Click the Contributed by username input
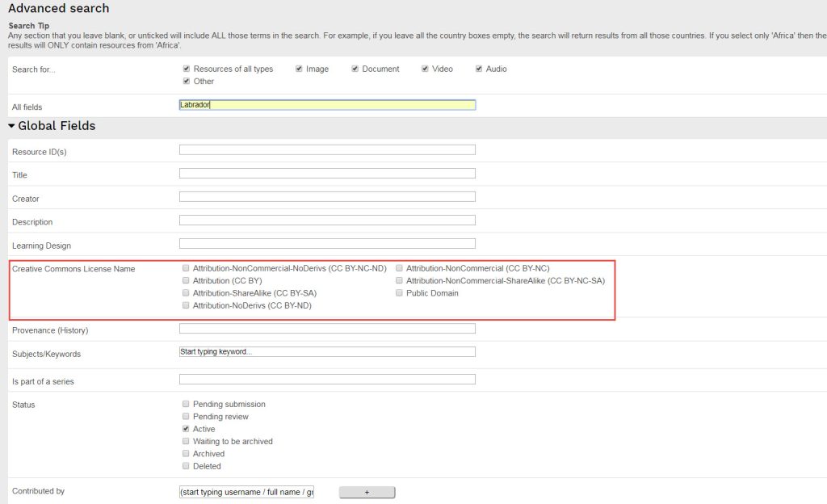Image resolution: width=827 pixels, height=504 pixels. tap(246, 492)
